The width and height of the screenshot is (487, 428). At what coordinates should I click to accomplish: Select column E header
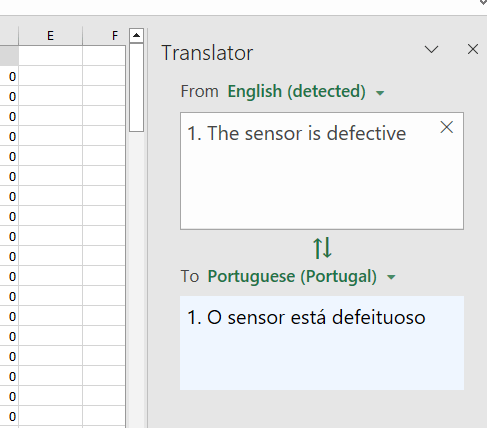click(x=50, y=35)
